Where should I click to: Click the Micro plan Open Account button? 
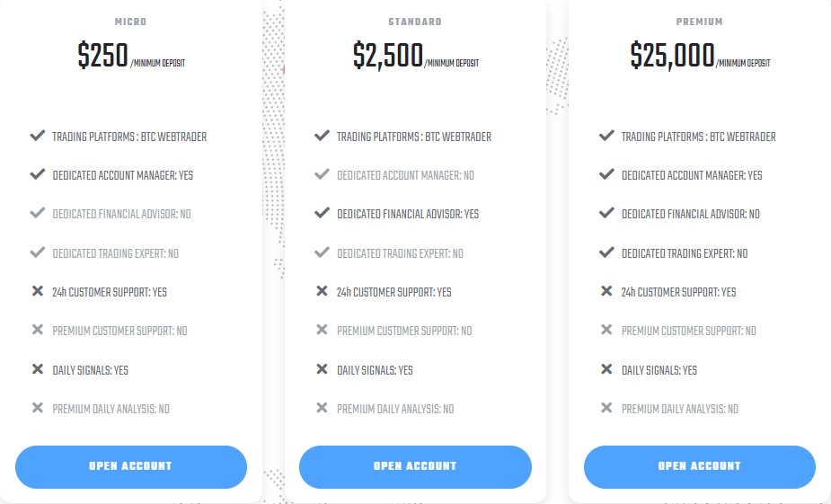click(131, 466)
